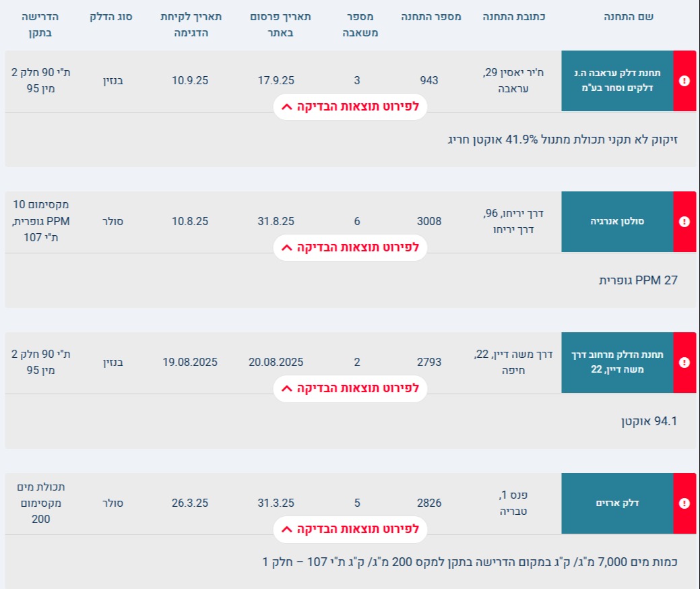The height and width of the screenshot is (589, 700).
Task: Click the תאריך לקיחת הדגימה column header
Action: click(191, 24)
